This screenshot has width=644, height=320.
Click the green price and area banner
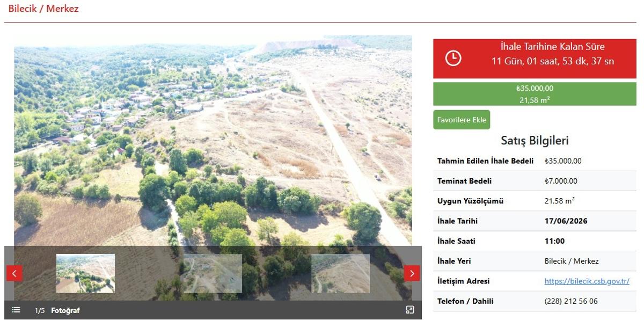click(x=535, y=94)
